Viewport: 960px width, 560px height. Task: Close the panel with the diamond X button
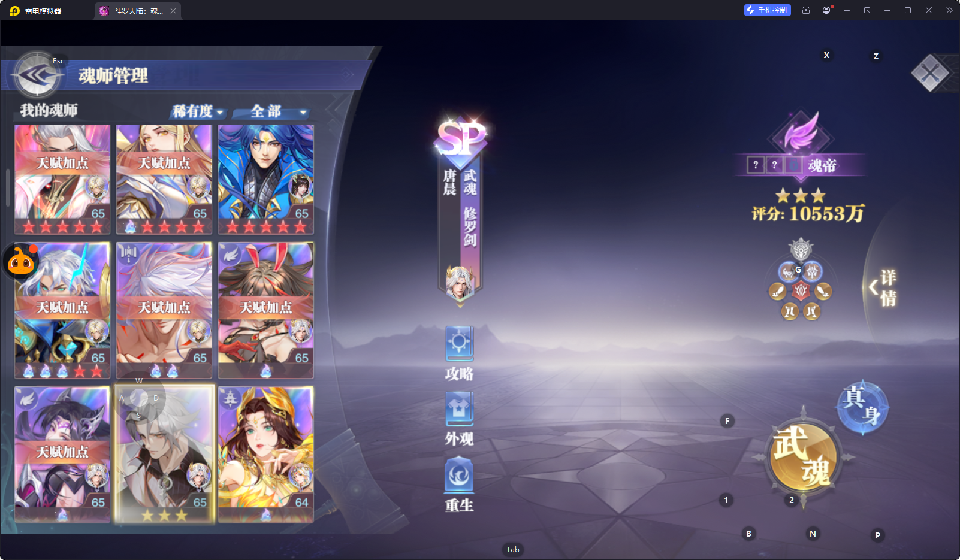click(930, 73)
